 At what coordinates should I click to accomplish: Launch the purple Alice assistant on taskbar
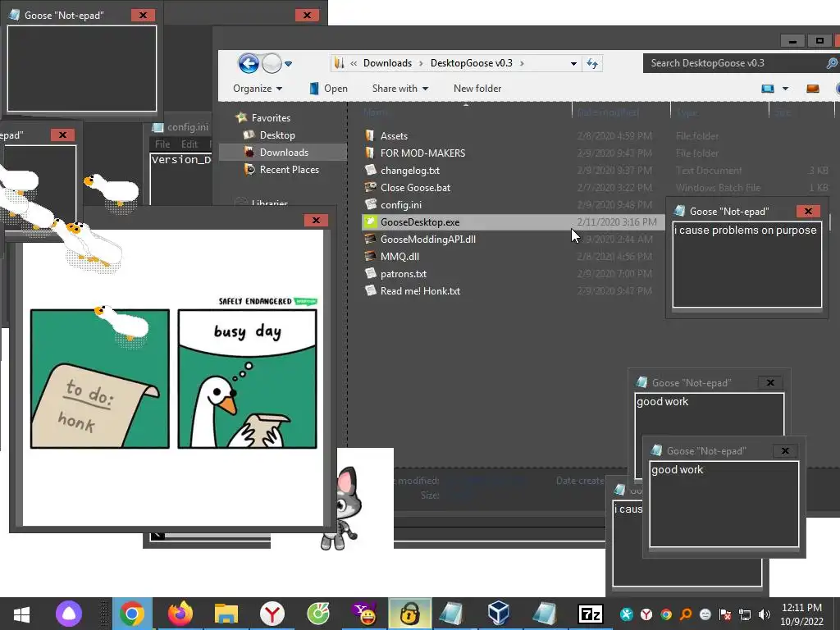[x=69, y=614]
